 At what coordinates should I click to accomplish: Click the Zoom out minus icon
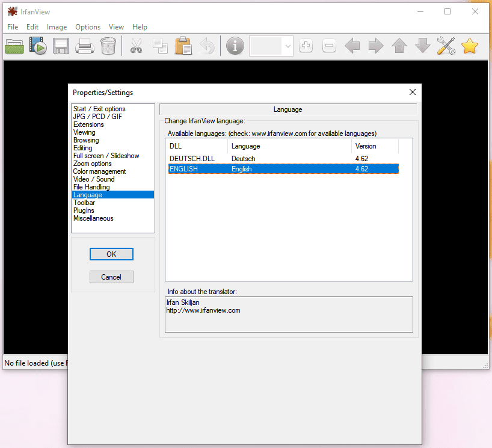(x=329, y=46)
